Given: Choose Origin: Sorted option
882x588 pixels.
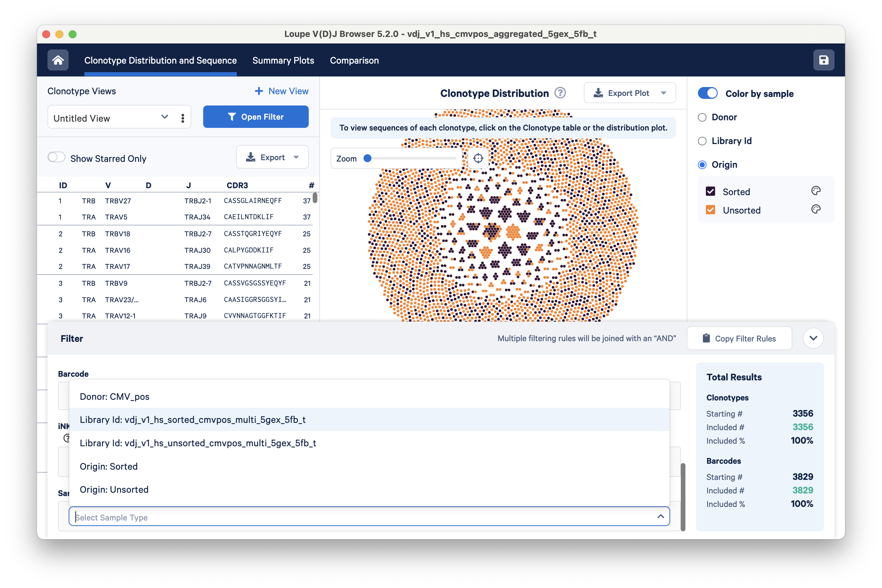Looking at the screenshot, I should click(369, 466).
